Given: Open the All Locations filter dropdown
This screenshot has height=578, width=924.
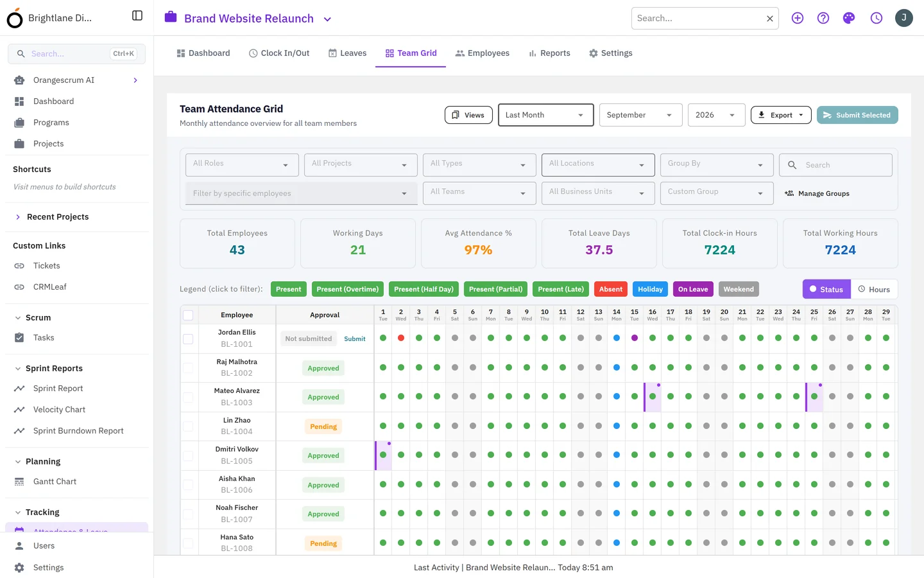Looking at the screenshot, I should click(x=598, y=164).
